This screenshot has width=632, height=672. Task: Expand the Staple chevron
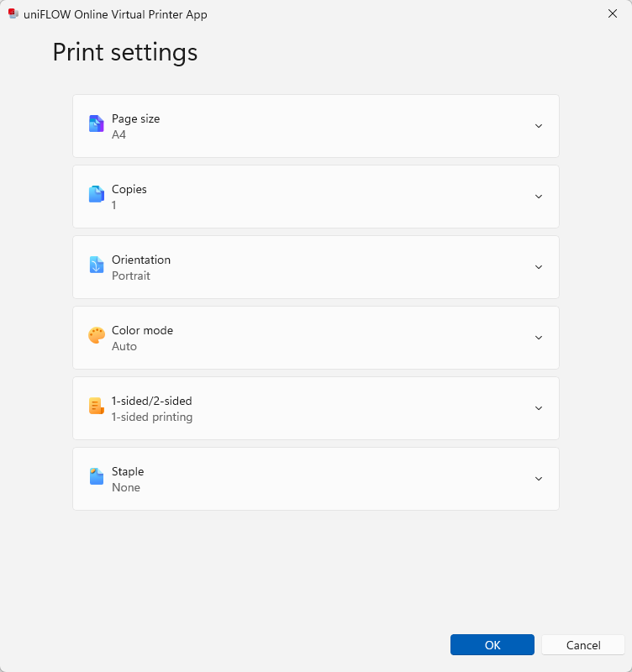539,479
